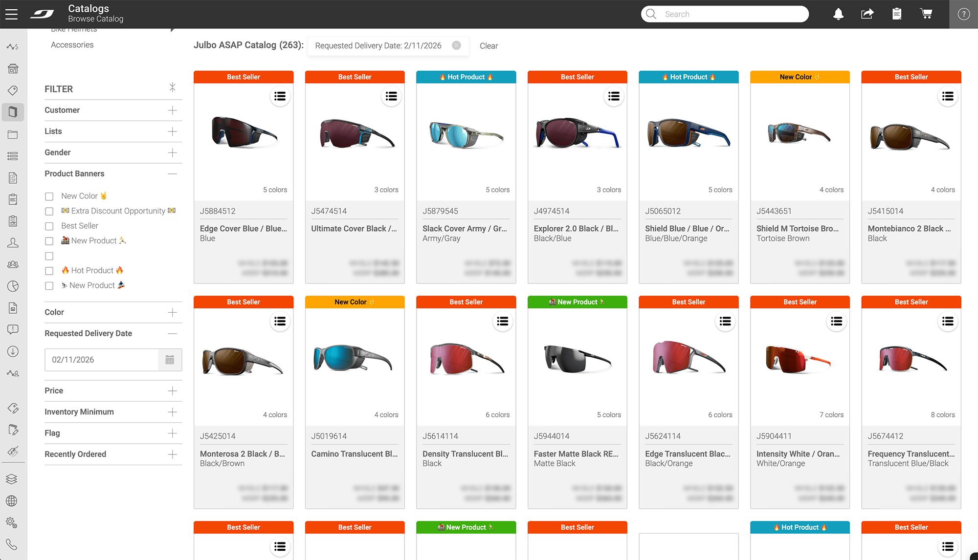Enable the Hot Product filter

(49, 270)
